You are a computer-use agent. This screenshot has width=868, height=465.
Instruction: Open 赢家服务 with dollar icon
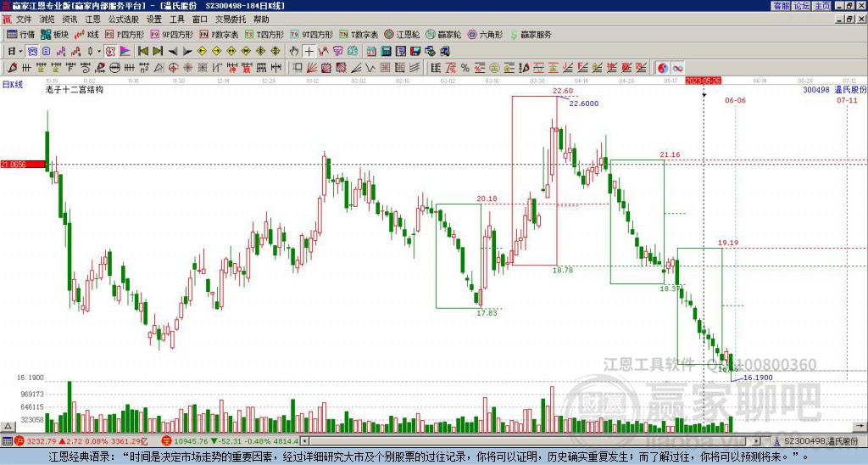[531, 34]
